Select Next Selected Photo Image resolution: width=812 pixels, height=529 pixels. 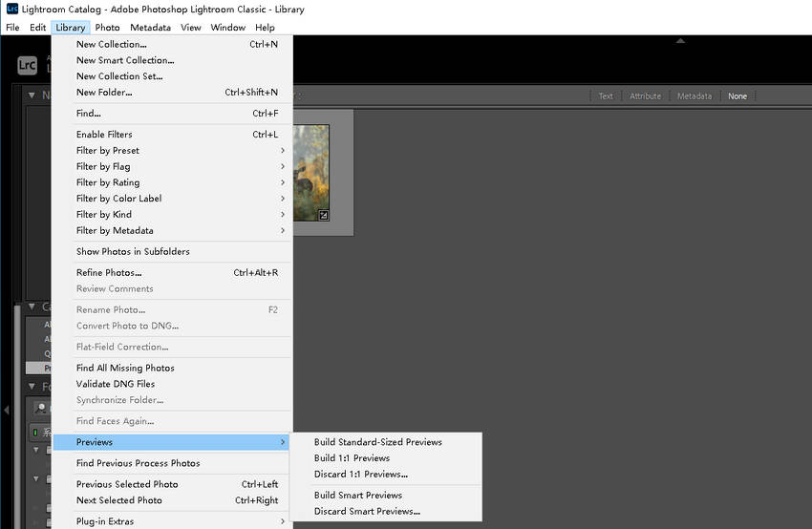click(x=173, y=500)
